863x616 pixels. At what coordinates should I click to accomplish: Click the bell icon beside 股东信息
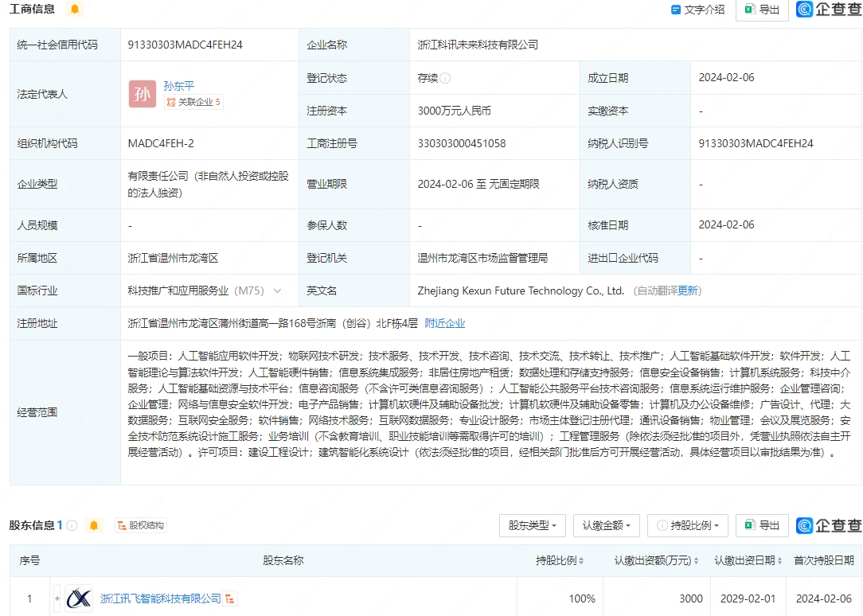tap(94, 525)
